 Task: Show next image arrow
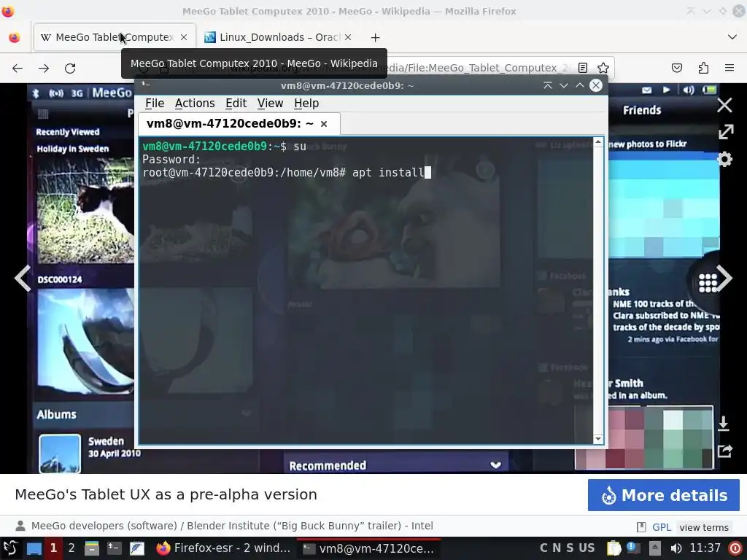tap(724, 278)
